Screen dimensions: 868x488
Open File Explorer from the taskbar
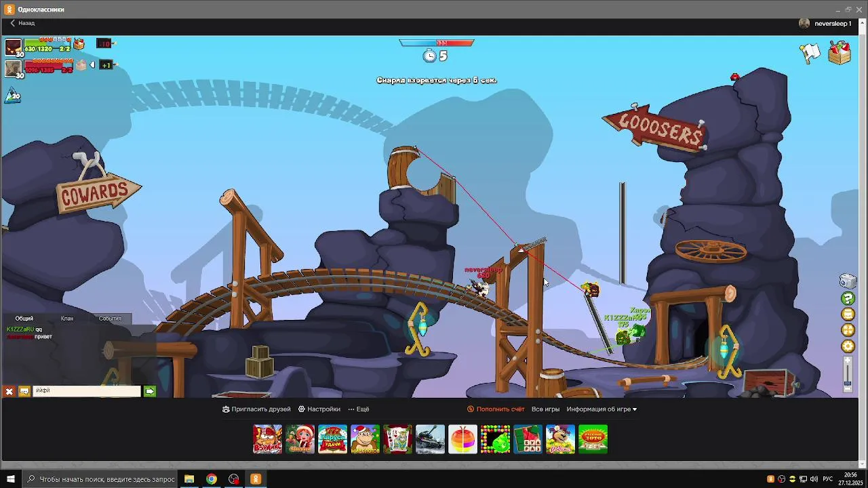pyautogui.click(x=189, y=479)
